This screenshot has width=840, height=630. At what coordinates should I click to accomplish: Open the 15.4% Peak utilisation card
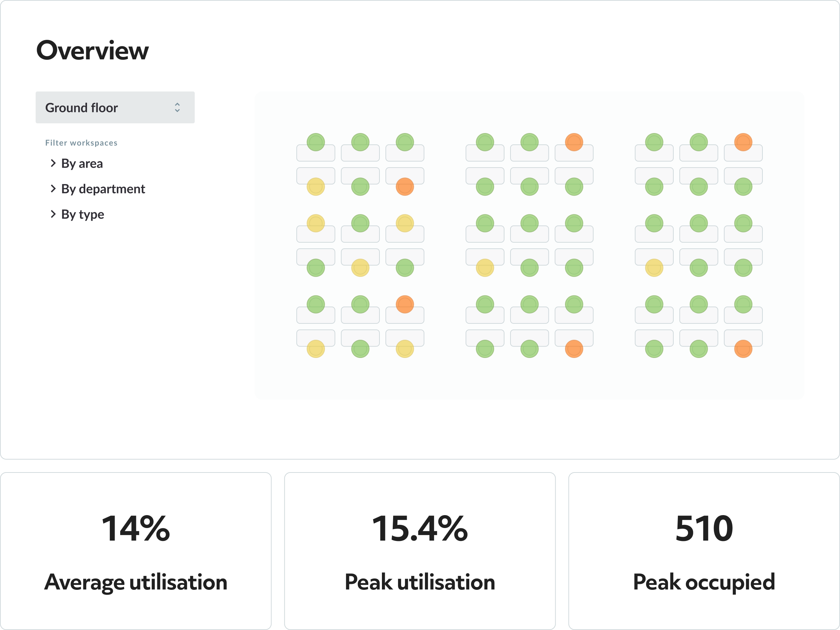(420, 551)
